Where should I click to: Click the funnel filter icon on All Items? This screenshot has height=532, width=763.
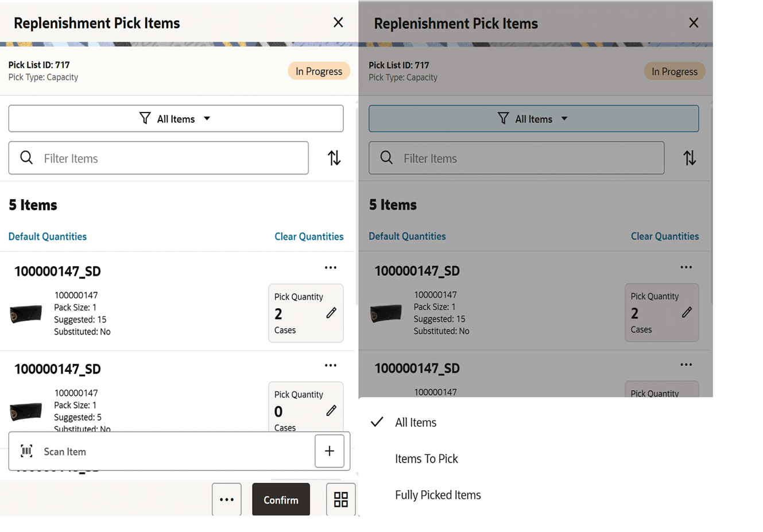pyautogui.click(x=145, y=118)
